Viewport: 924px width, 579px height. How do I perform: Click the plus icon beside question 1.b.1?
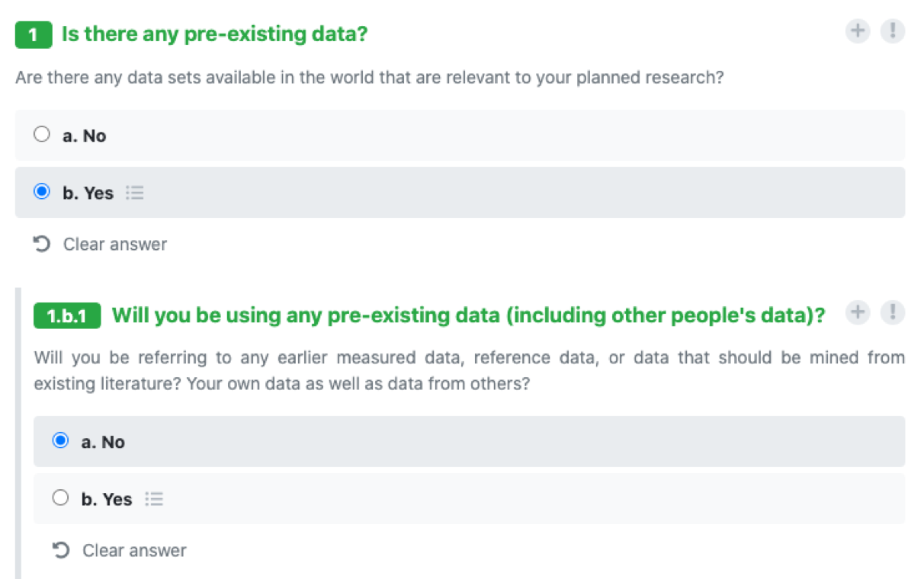[858, 312]
